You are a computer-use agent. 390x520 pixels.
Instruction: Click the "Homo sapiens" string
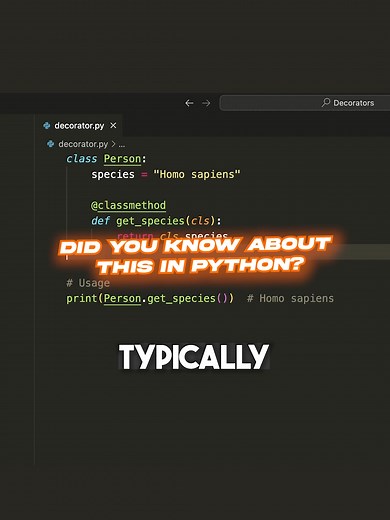click(197, 174)
